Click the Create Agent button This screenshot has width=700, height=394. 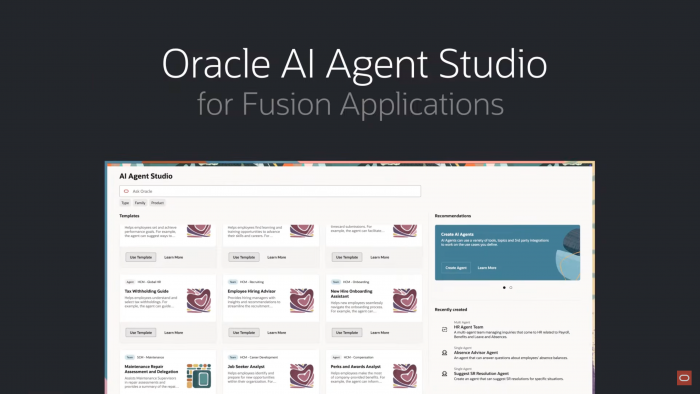click(x=456, y=268)
